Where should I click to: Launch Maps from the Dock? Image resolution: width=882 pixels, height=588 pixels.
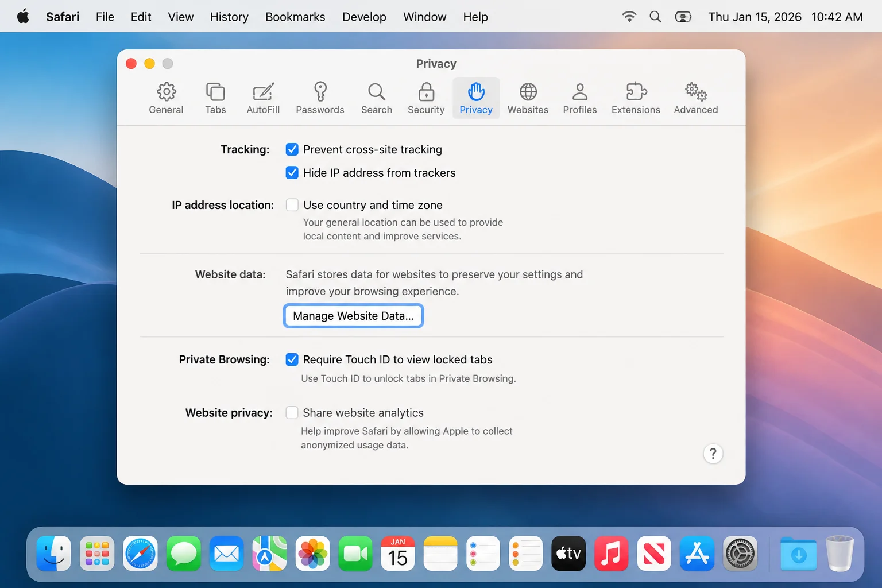[269, 554]
